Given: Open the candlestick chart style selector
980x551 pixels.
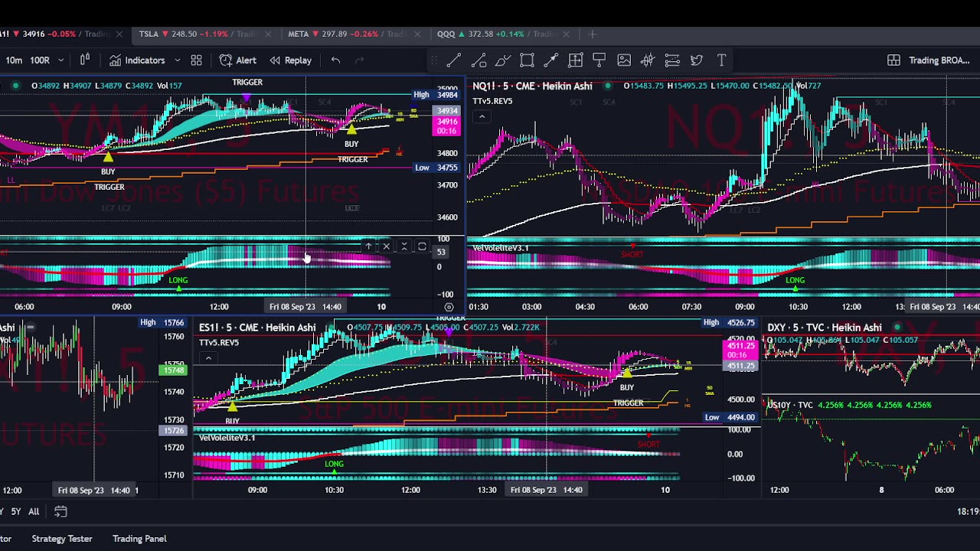Looking at the screenshot, I should point(85,60).
